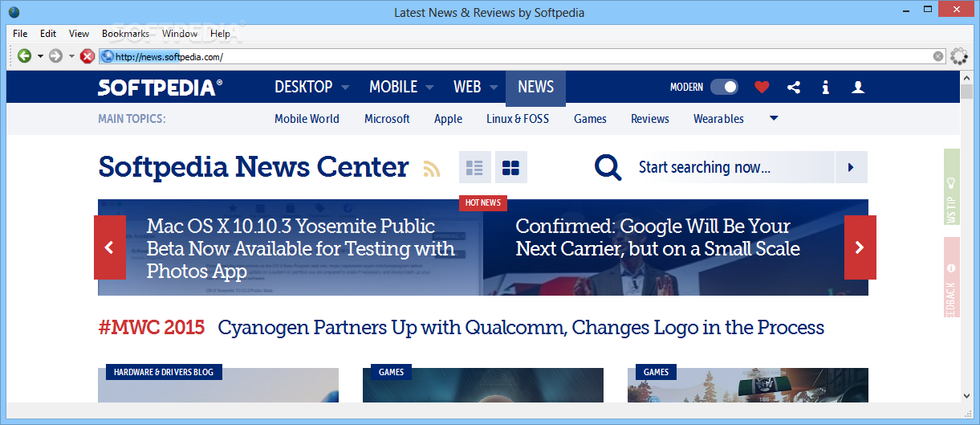Click the loading throbber gear icon
The image size is (980, 425).
[x=959, y=56]
